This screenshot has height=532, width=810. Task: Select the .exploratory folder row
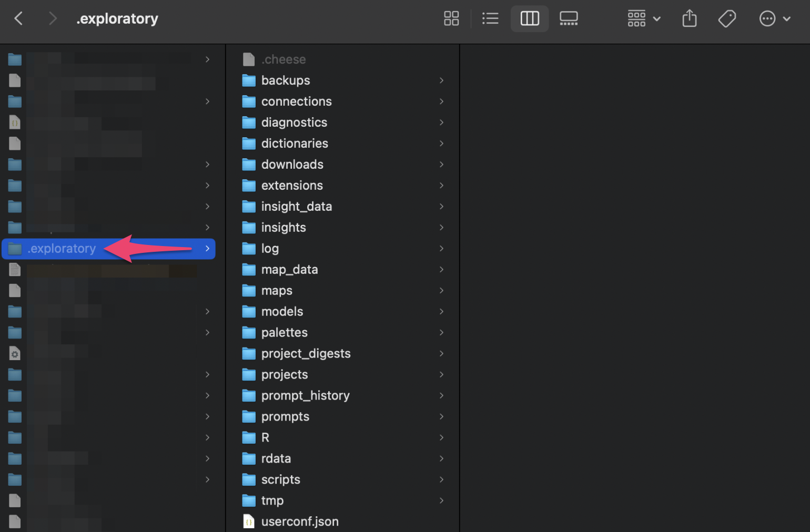point(108,249)
